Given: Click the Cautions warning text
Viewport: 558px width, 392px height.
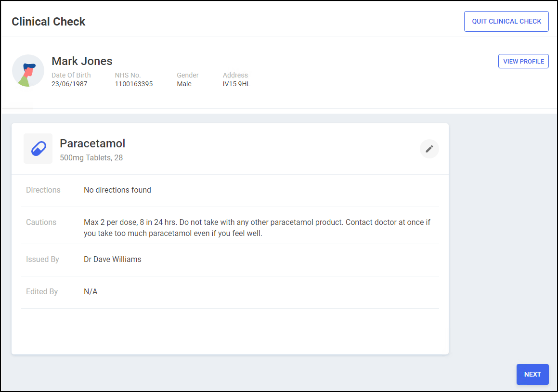Looking at the screenshot, I should (x=257, y=228).
